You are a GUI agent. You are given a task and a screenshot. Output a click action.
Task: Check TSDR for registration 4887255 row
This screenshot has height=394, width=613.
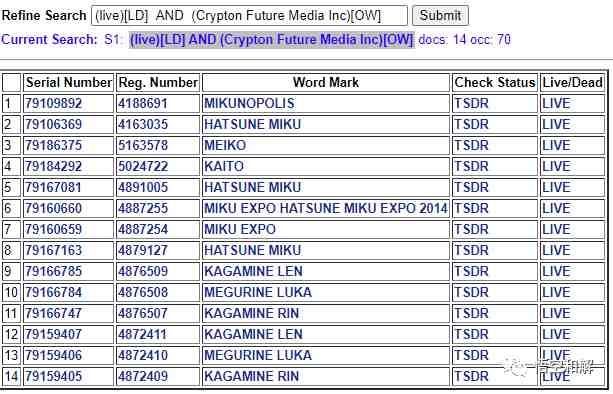tap(471, 208)
